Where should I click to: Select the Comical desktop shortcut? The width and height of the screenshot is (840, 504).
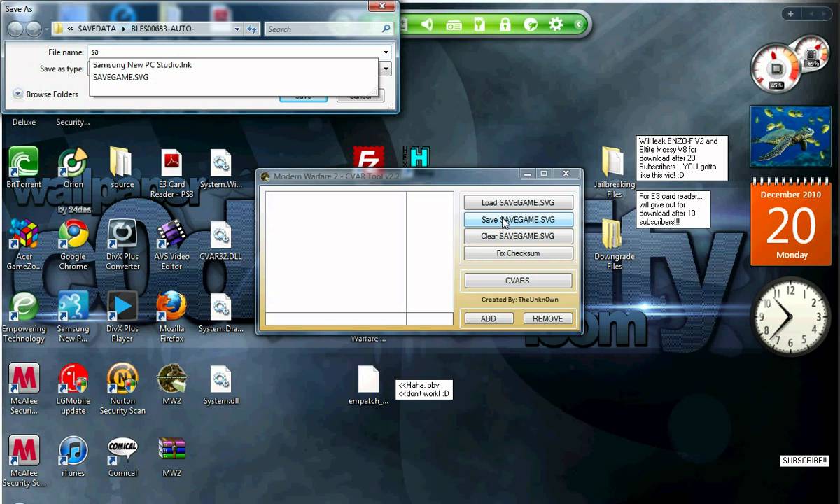tap(122, 456)
